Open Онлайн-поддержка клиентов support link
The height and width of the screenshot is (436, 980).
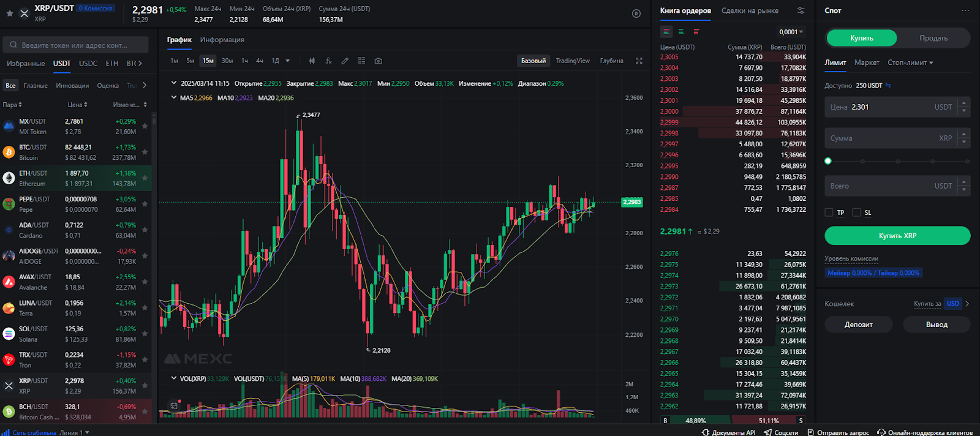pos(925,432)
